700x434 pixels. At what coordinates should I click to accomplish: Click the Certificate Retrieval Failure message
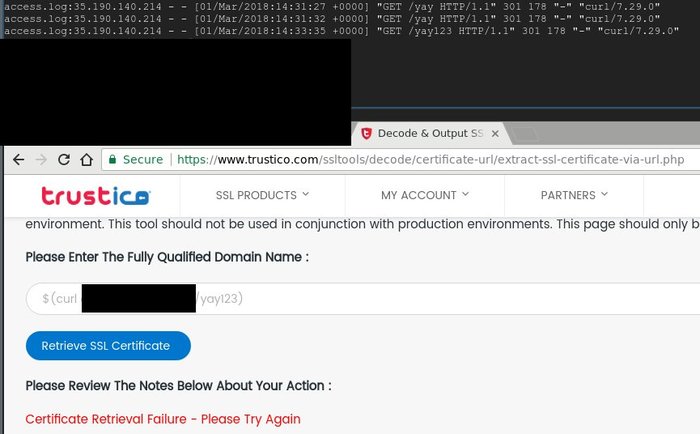[x=163, y=419]
